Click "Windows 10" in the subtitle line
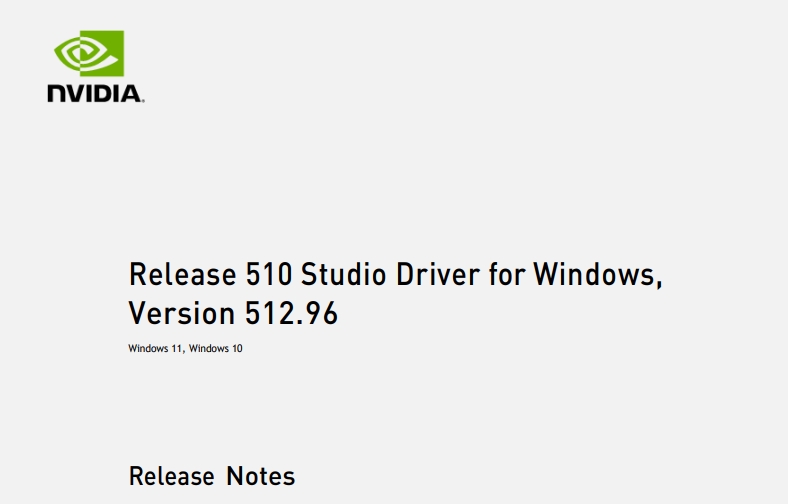The height and width of the screenshot is (504, 788). [216, 348]
